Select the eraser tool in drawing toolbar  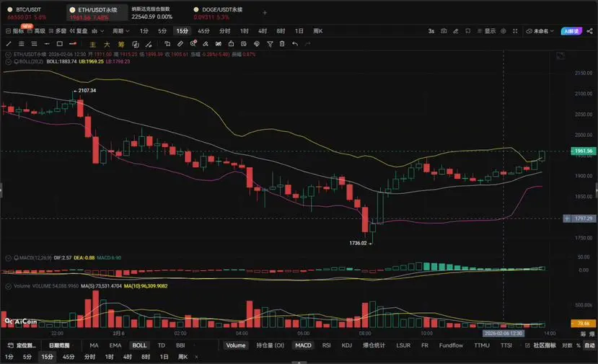206,44
